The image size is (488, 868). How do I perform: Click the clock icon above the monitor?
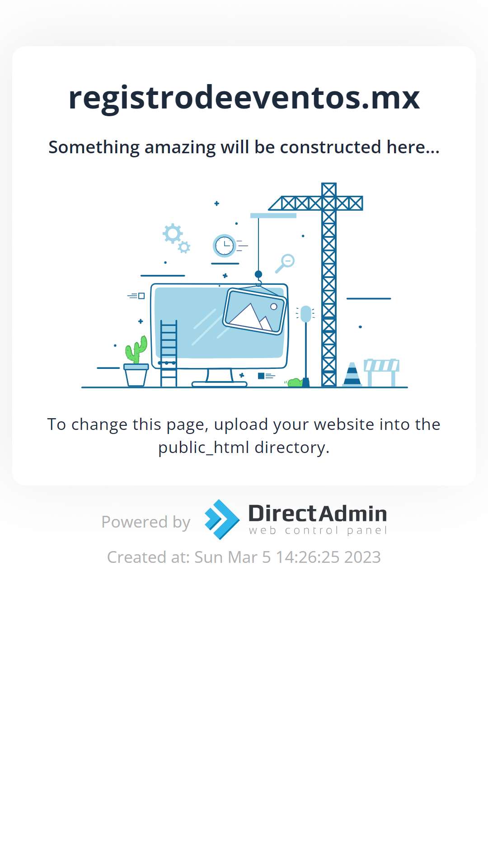coord(224,246)
